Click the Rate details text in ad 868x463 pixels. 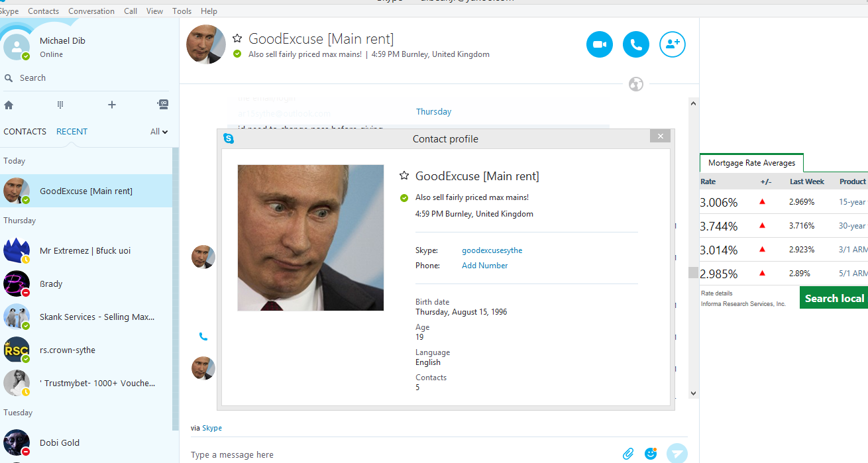[x=717, y=293]
